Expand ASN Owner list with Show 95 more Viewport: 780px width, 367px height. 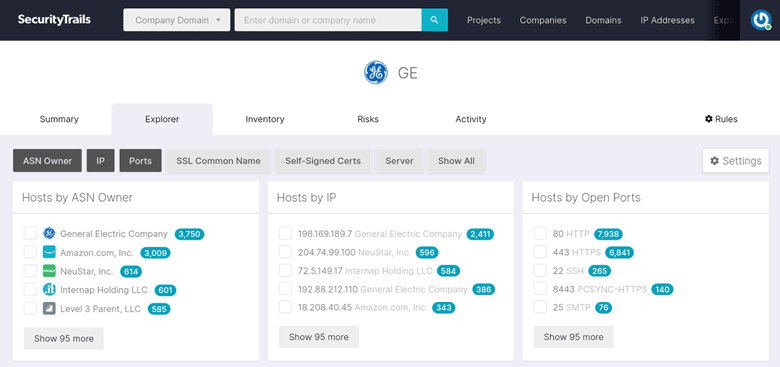point(64,338)
